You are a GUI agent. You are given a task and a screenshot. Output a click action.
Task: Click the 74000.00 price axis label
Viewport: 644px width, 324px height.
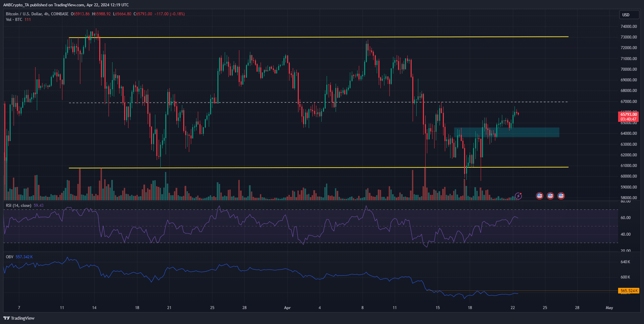coord(628,27)
